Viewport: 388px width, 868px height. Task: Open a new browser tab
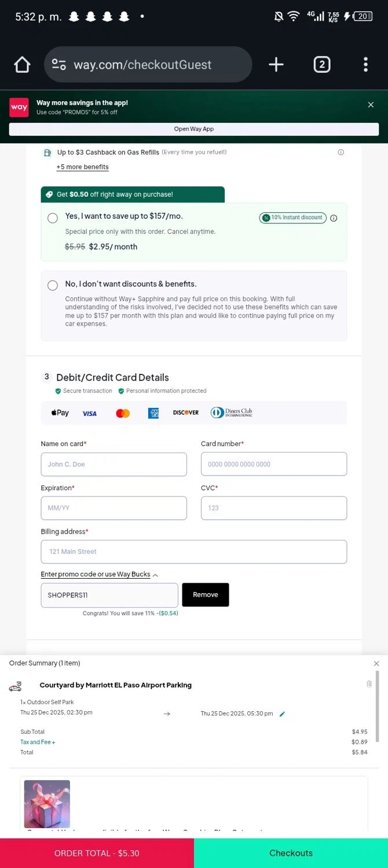(276, 65)
